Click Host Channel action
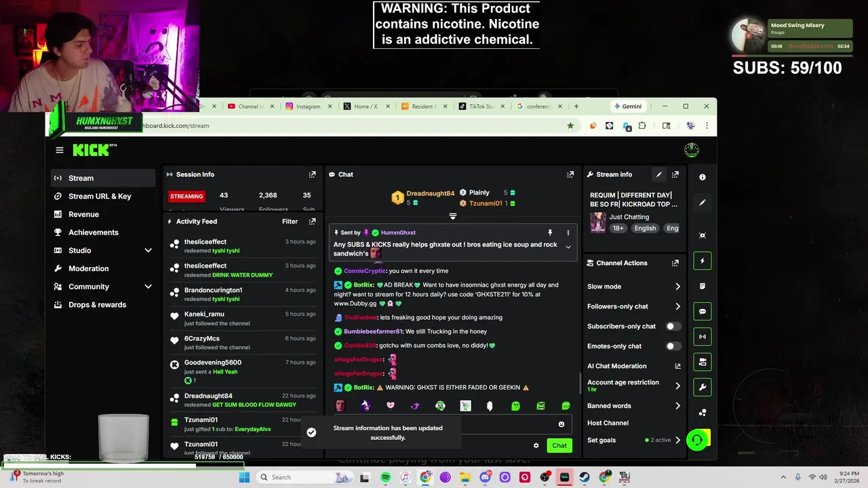This screenshot has height=488, width=868. pos(608,423)
